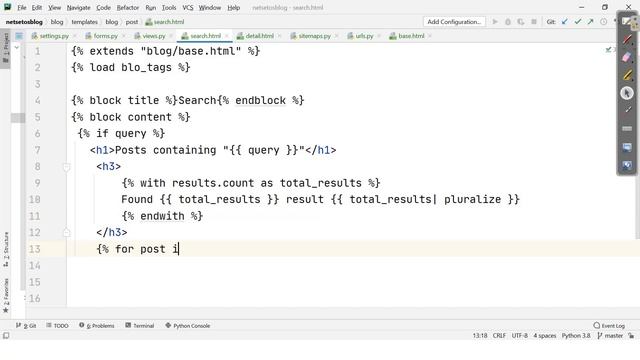Click Git Update Project arrow icon
640x360 pixels.
click(565, 22)
